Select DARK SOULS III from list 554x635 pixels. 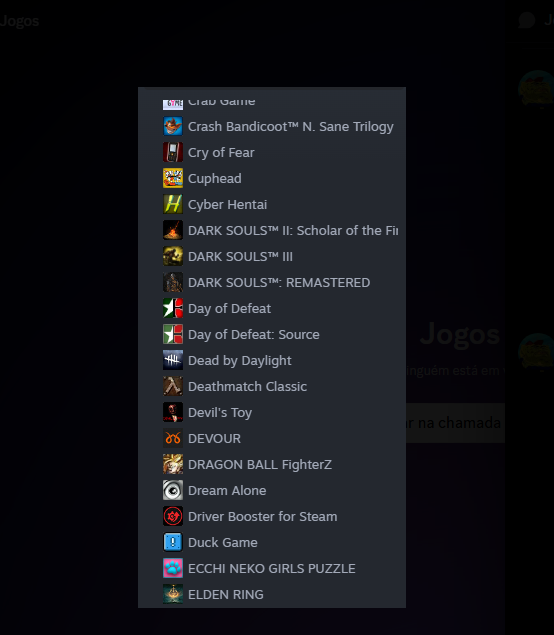[x=272, y=256]
